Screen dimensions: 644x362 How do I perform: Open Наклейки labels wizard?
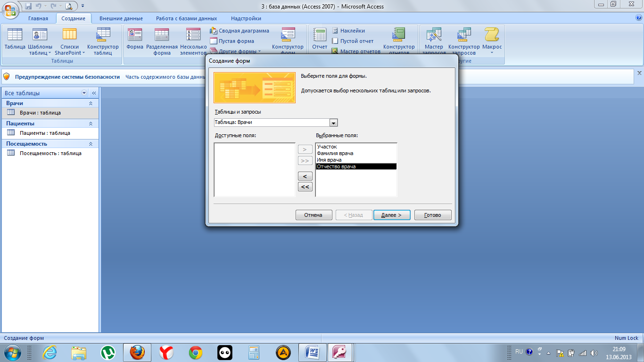(348, 31)
